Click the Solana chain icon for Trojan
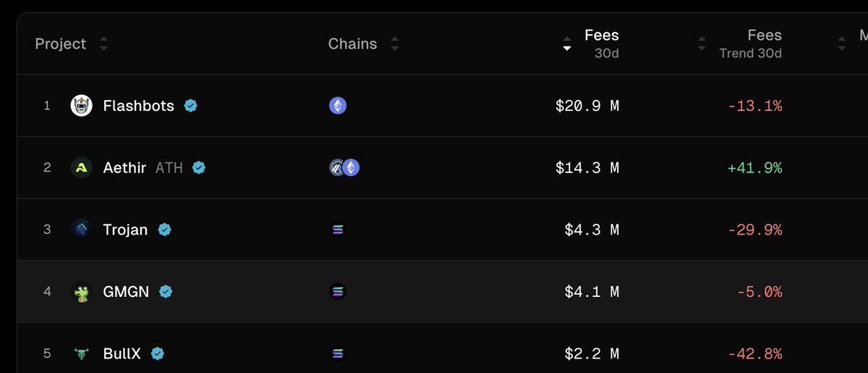Image resolution: width=868 pixels, height=373 pixels. pos(338,230)
